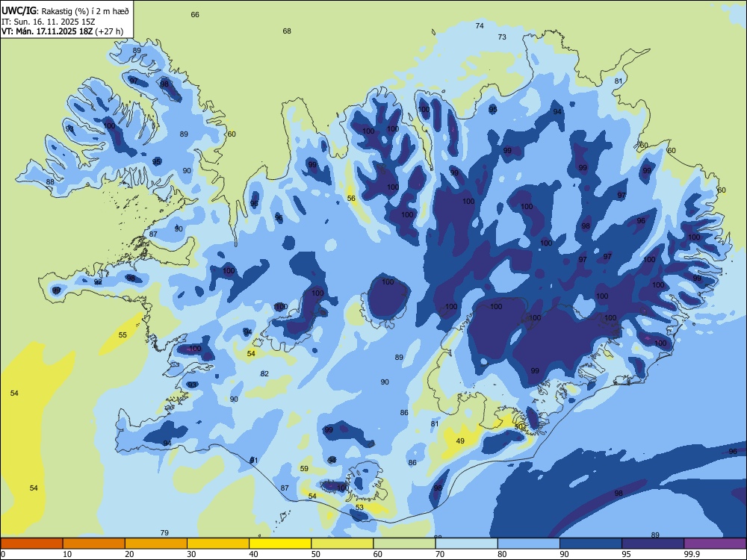The height and width of the screenshot is (560, 747).
Task: Click the map value '56' in north Iceland
Action: (x=351, y=199)
